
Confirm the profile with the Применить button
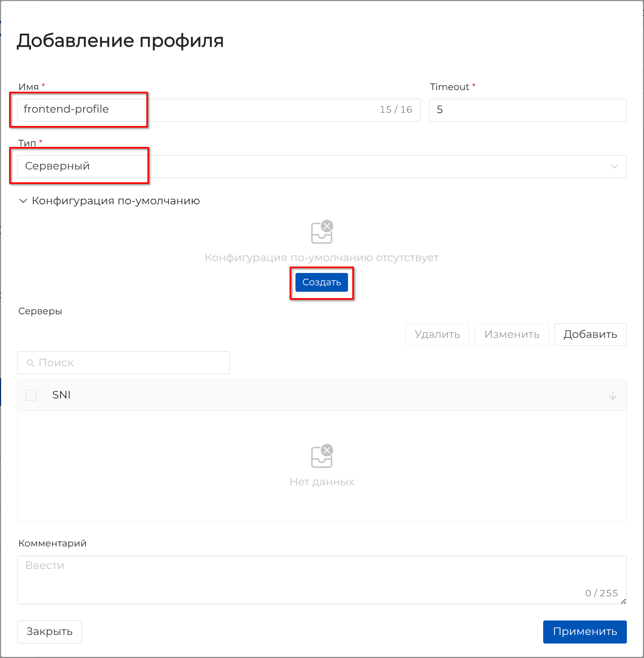(584, 632)
